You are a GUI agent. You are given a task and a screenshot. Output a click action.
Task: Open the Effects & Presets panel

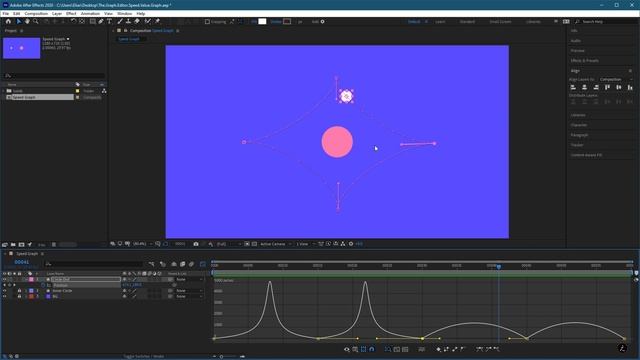point(584,60)
